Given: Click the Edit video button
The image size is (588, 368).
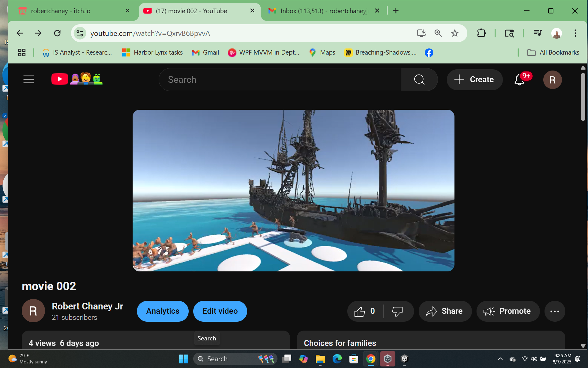Looking at the screenshot, I should [220, 311].
